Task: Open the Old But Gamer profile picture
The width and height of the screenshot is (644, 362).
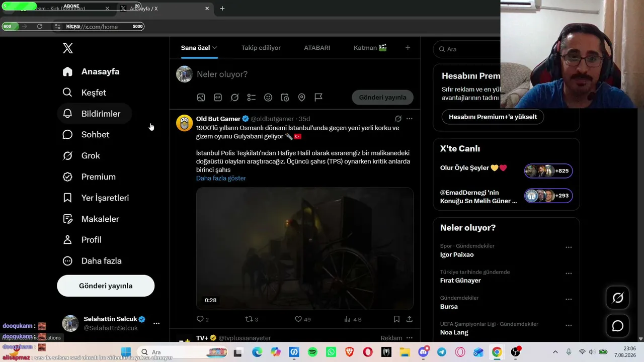Action: (x=184, y=123)
